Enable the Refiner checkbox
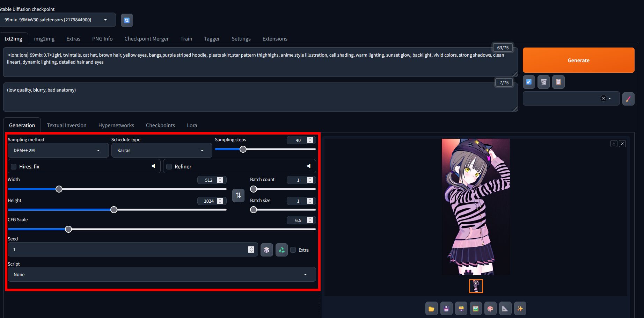The width and height of the screenshot is (644, 318). coord(169,167)
